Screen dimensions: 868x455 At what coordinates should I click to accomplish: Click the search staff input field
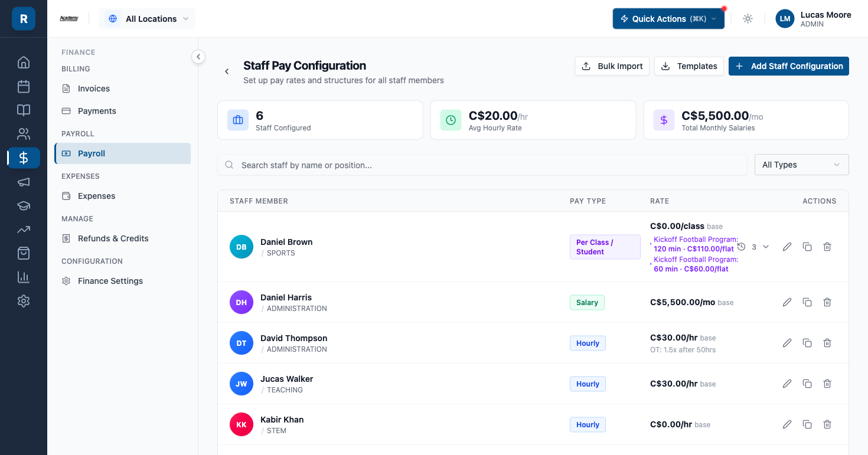coord(483,165)
